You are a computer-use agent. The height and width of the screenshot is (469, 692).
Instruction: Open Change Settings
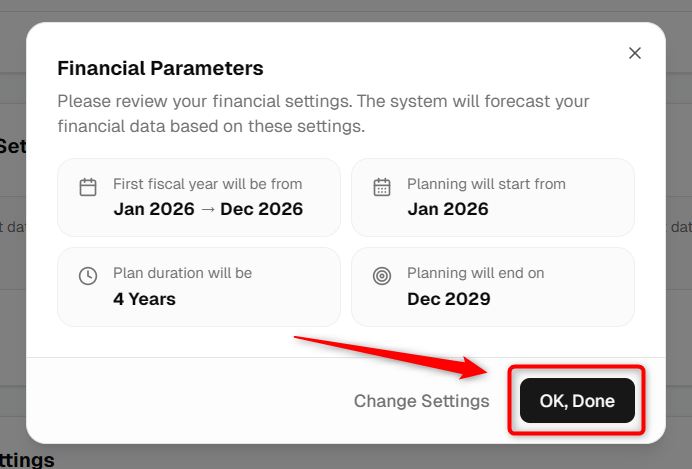[x=421, y=401]
